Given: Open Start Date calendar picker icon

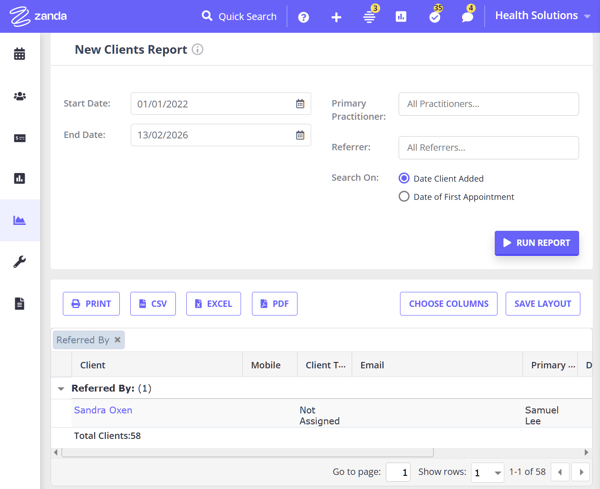Looking at the screenshot, I should (300, 104).
